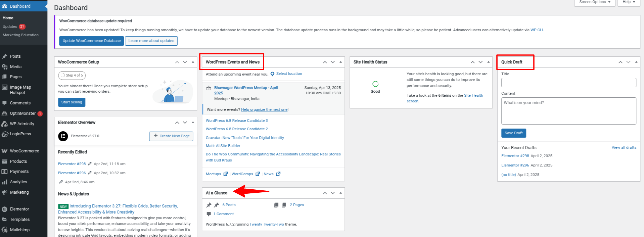Open Marketing Education submenu item
The height and width of the screenshot is (237, 644).
pyautogui.click(x=20, y=35)
